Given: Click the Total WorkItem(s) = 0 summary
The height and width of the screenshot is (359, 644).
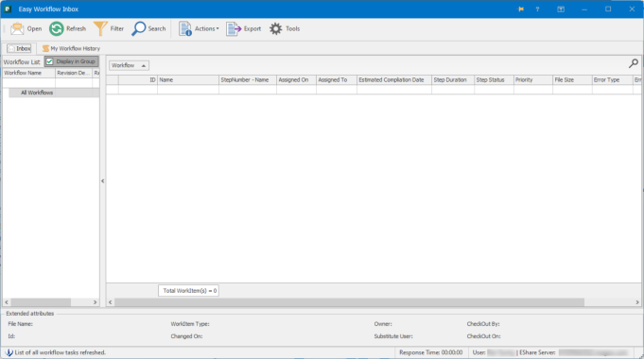Looking at the screenshot, I should [x=188, y=290].
